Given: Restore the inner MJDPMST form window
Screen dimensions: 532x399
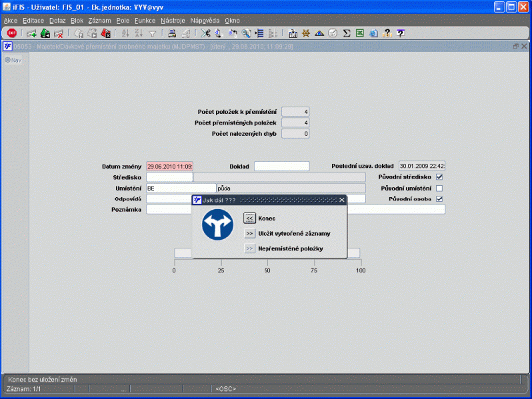Looking at the screenshot, I should pyautogui.click(x=516, y=47).
